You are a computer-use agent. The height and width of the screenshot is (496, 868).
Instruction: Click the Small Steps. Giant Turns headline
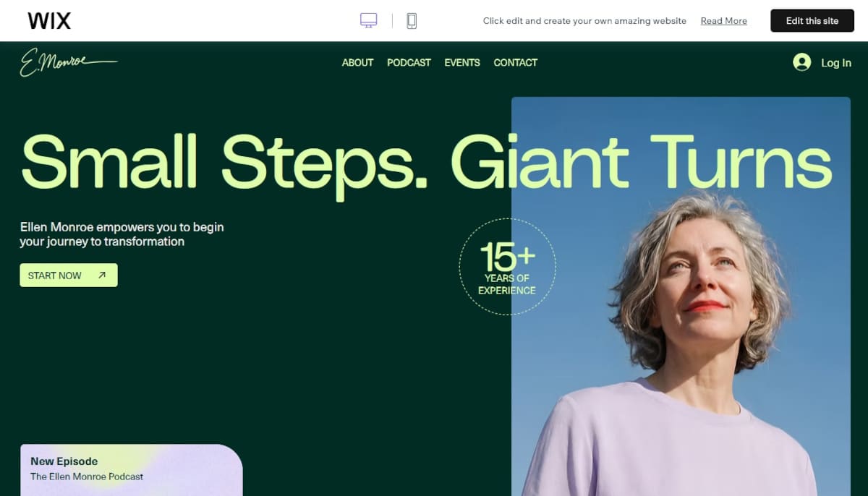(x=427, y=162)
